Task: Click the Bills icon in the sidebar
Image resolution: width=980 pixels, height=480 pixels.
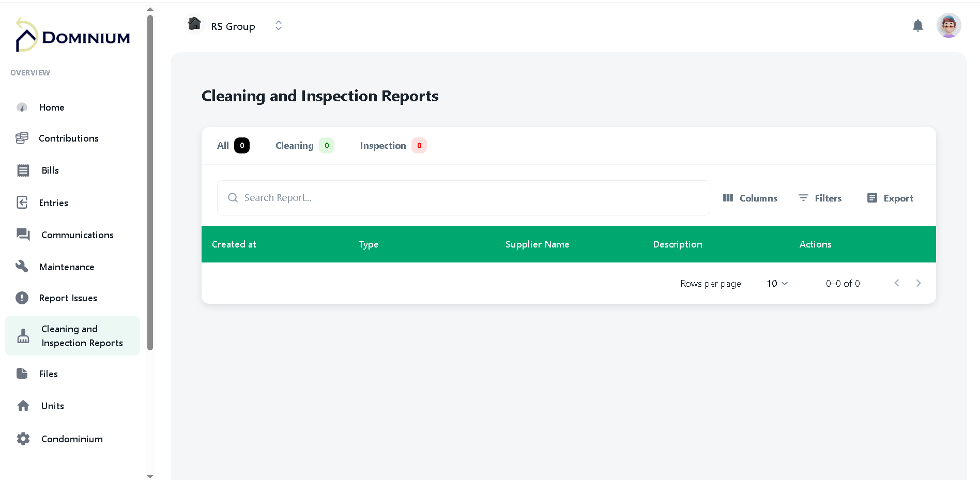Action: 22,170
